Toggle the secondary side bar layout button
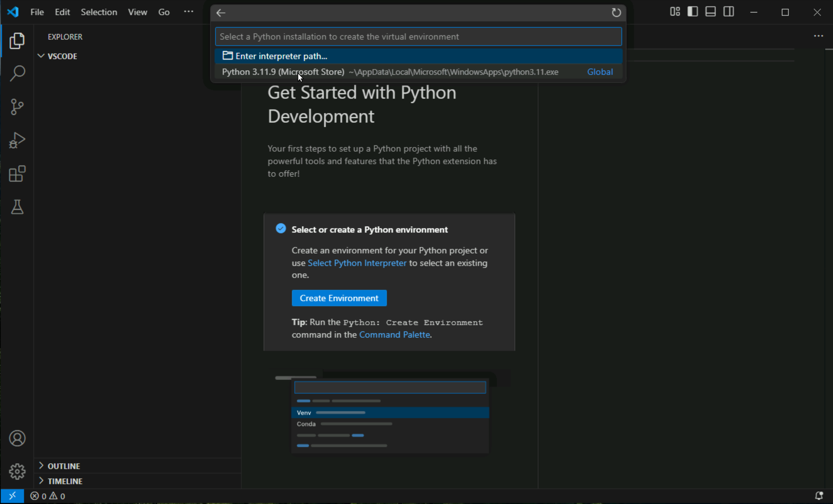 pyautogui.click(x=729, y=12)
